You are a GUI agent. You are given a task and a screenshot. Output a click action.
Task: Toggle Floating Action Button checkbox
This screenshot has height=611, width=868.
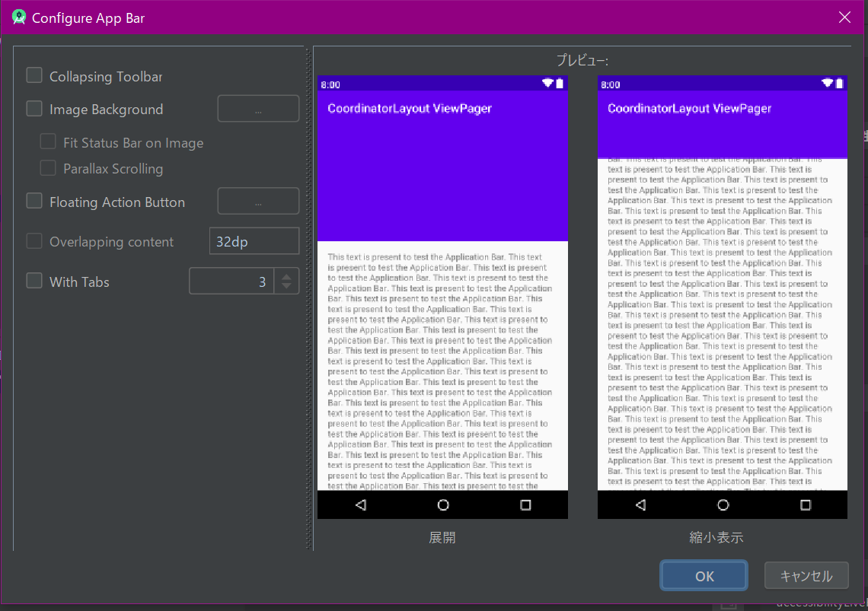34,201
